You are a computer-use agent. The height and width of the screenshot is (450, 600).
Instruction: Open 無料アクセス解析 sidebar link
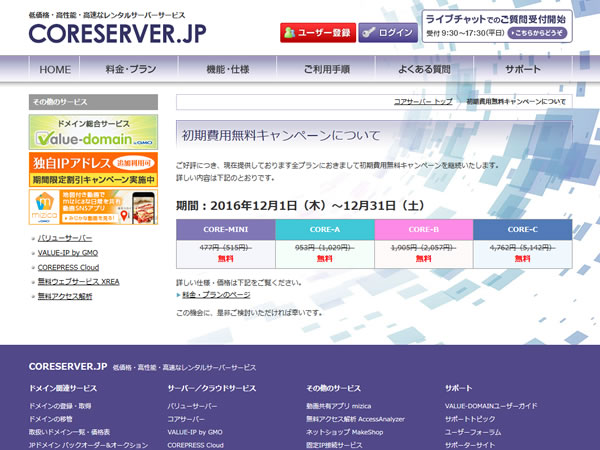(65, 296)
